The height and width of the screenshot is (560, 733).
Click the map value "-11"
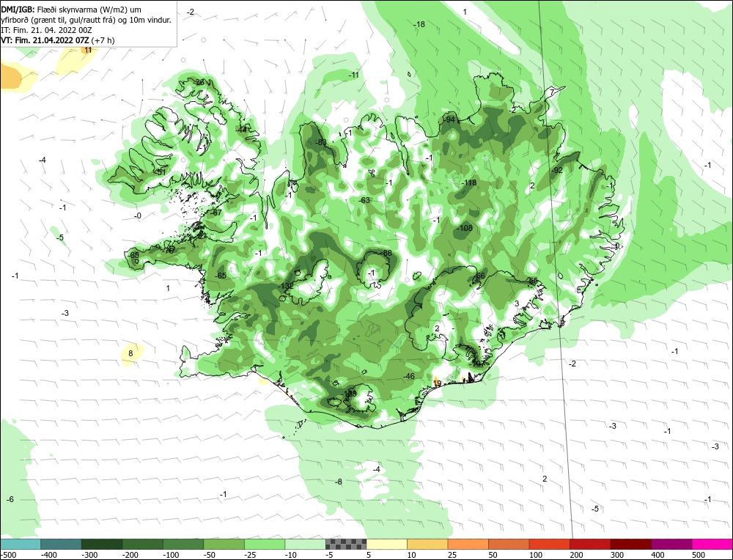[x=353, y=75]
